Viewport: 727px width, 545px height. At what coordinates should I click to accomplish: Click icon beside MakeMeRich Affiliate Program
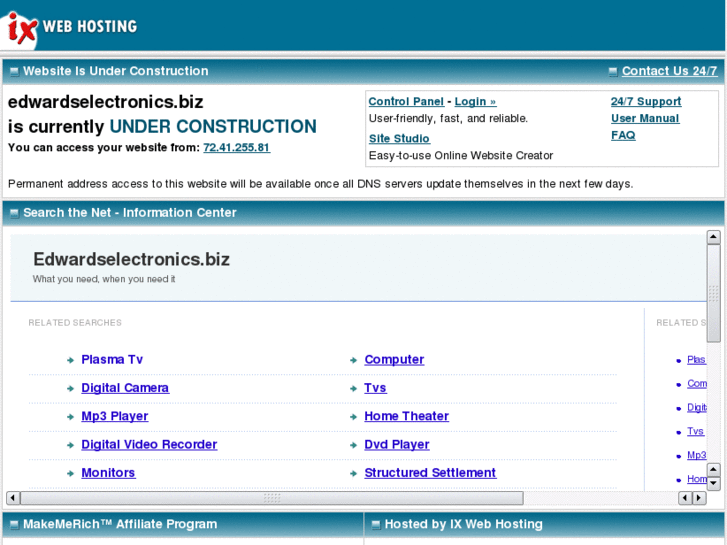[x=14, y=525]
